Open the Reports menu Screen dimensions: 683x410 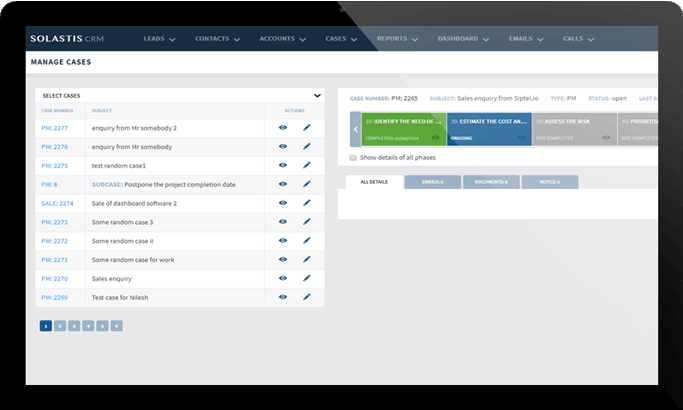(398, 39)
